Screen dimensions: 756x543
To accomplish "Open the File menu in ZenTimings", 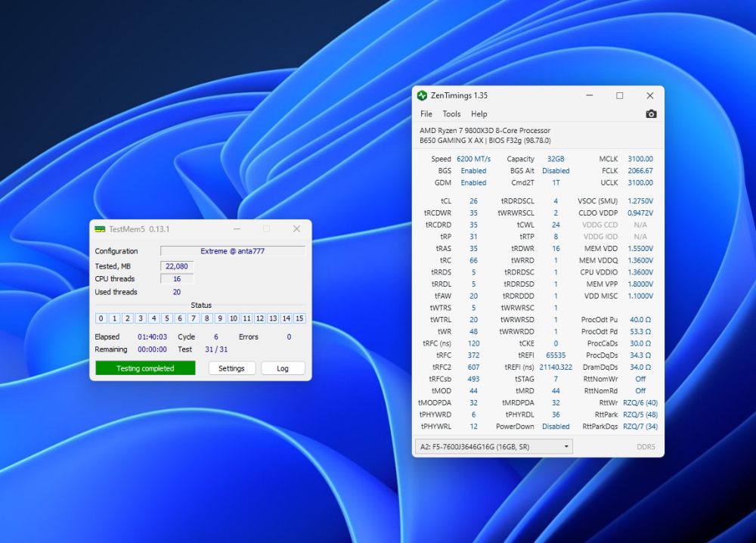I will 426,113.
